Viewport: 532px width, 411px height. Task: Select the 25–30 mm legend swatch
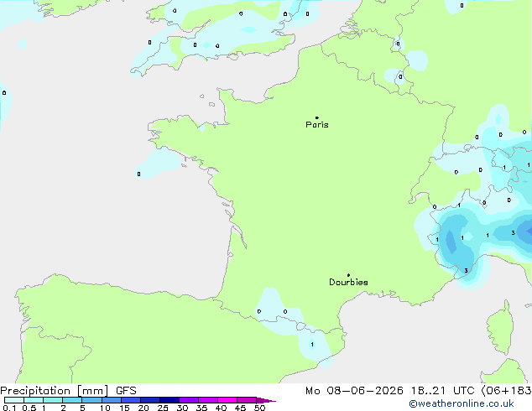tap(169, 400)
